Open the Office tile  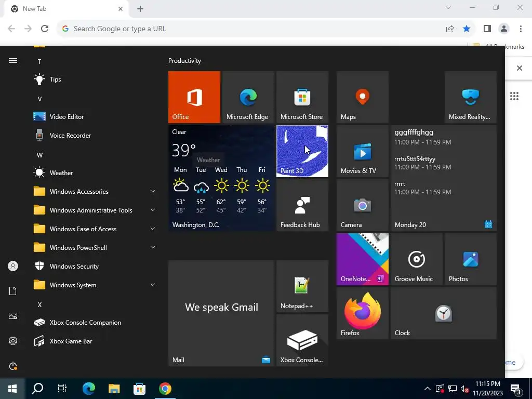(x=194, y=97)
